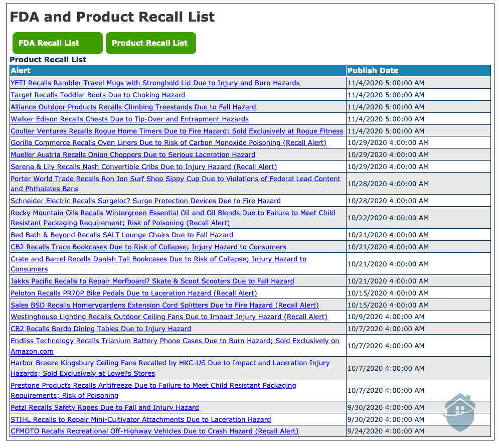
Task: Click the Product Recall List subtitle text
Action: point(48,60)
